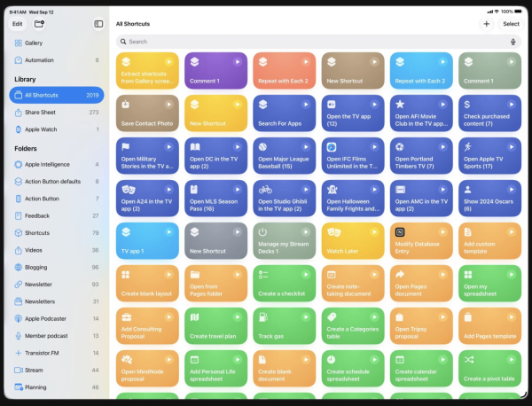Open the Modify Database Entry shortcut
532x406 pixels.
point(421,241)
